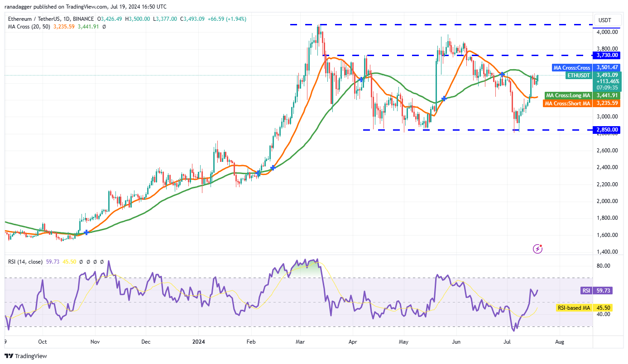Select the MA Cross:Long MA axis label
This screenshot has width=628, height=364.
pos(568,95)
